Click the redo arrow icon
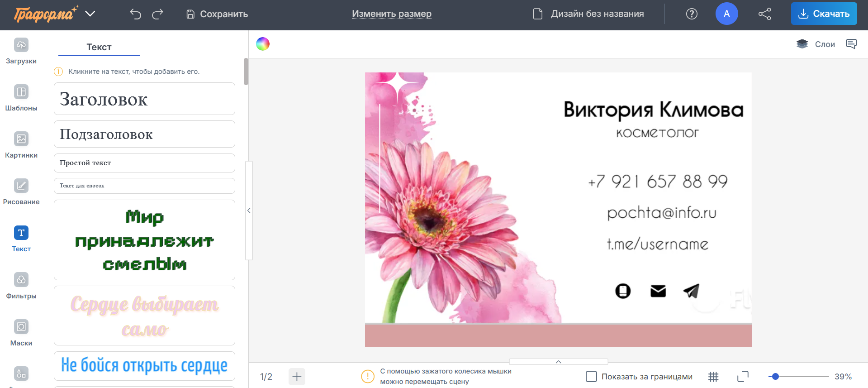The height and width of the screenshot is (388, 868). (157, 14)
